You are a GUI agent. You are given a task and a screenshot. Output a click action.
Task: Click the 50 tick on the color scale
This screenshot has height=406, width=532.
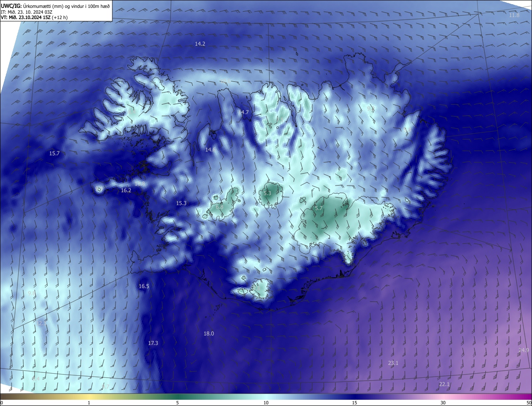coord(529,403)
